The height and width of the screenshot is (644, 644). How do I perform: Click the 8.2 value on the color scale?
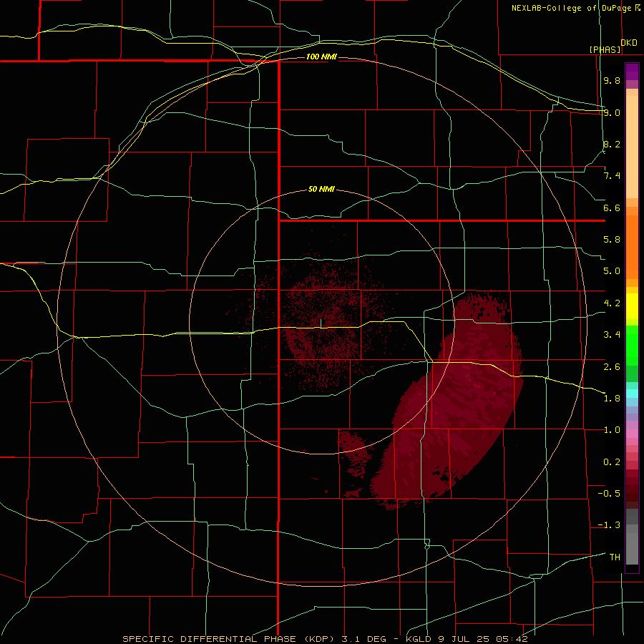click(x=612, y=144)
